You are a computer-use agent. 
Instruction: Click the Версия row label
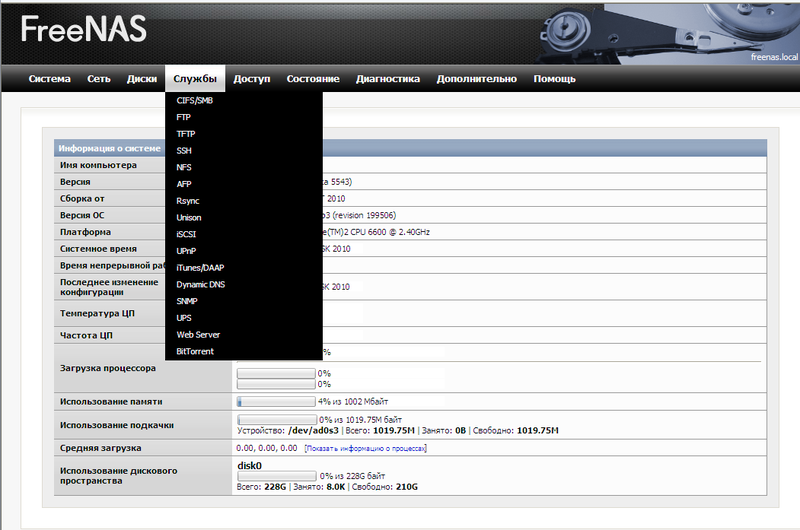pyautogui.click(x=75, y=182)
